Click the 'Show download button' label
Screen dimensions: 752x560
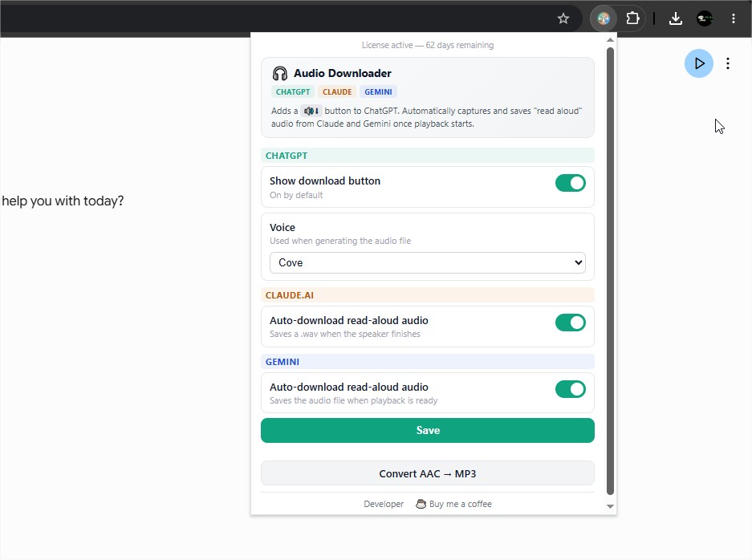(325, 181)
